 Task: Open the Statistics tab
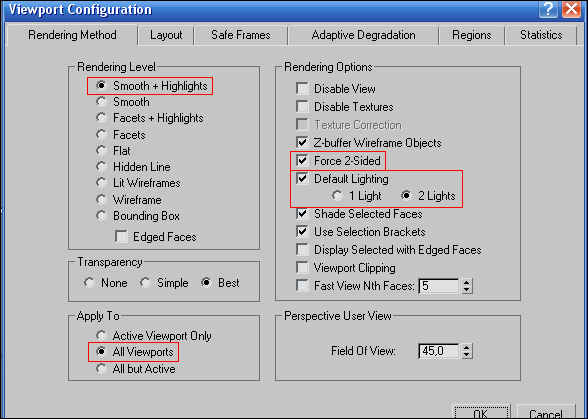[541, 35]
